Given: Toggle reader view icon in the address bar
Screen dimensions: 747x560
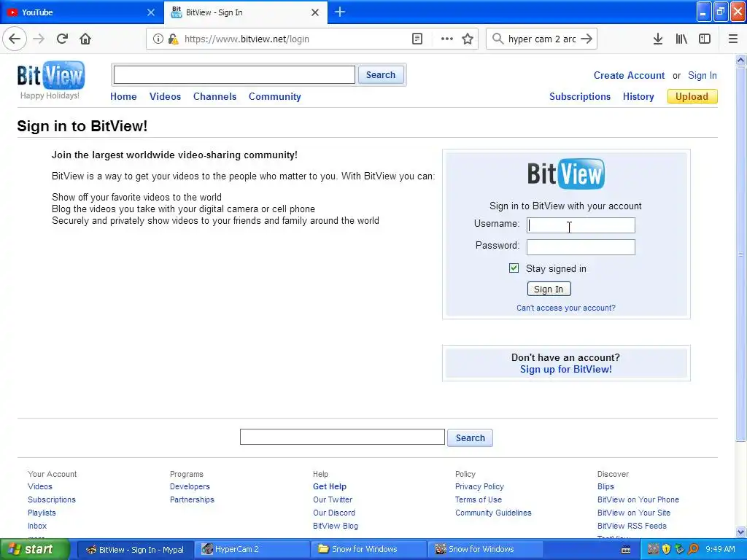Looking at the screenshot, I should (x=417, y=39).
